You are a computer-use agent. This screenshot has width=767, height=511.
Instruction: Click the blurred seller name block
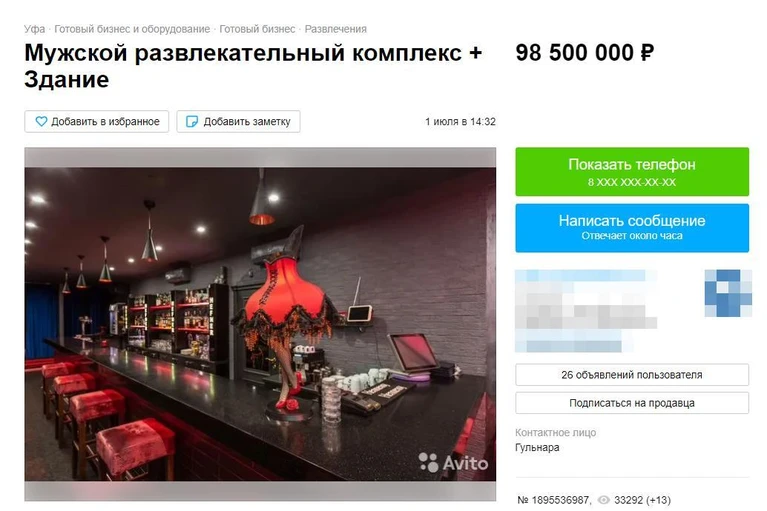(586, 311)
